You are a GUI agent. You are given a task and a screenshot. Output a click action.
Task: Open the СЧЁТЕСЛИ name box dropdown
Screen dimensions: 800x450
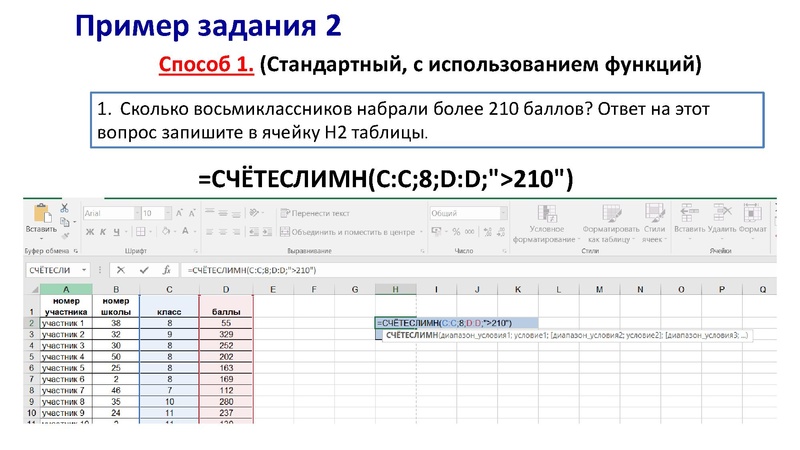coord(84,270)
